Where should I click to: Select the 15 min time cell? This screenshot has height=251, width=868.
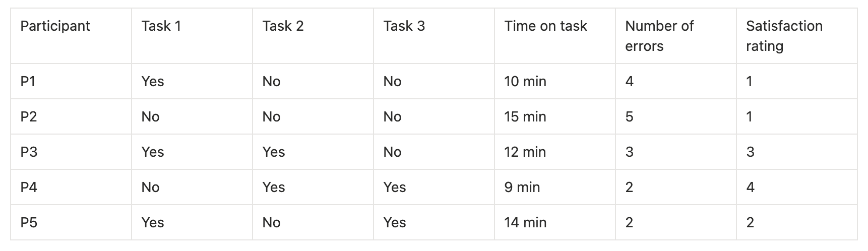(525, 116)
